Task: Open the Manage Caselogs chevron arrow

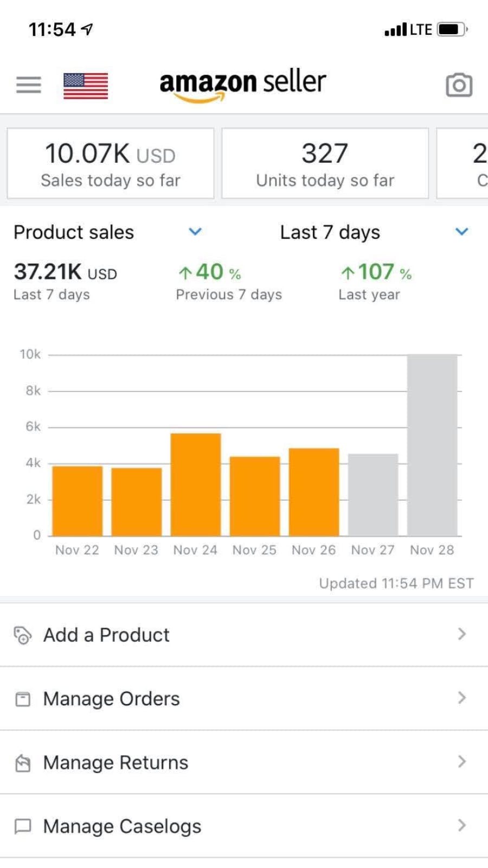Action: 461,826
